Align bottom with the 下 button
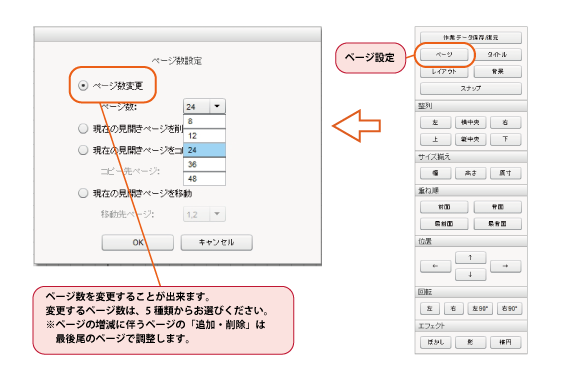This screenshot has height=380, width=570. click(506, 139)
